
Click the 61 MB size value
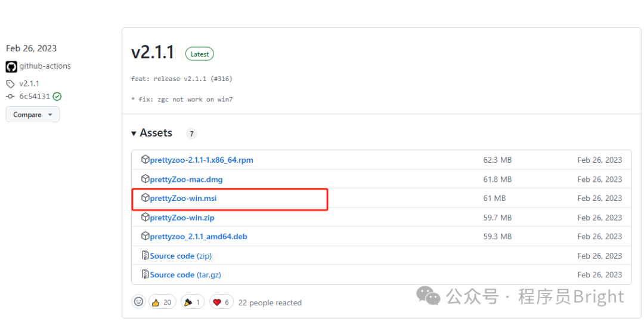click(494, 199)
